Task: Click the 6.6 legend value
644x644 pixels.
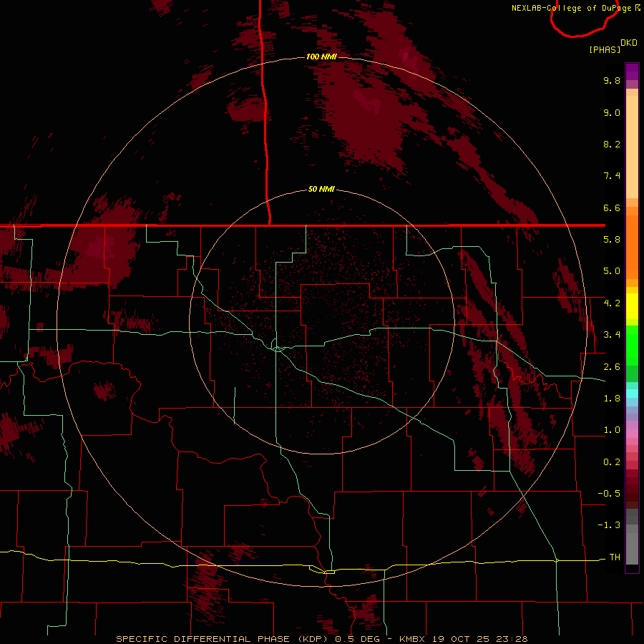Action: click(612, 208)
